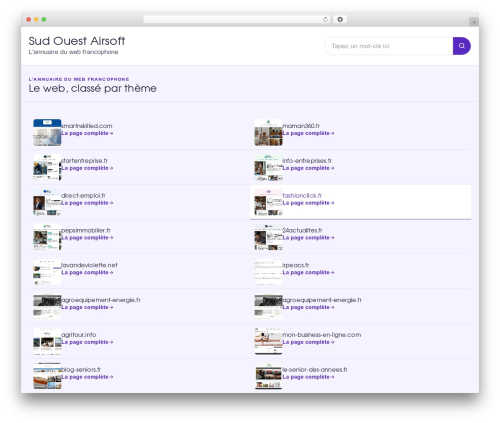Click the maman360.fr thumbnail
500x423 pixels.
pyautogui.click(x=268, y=132)
